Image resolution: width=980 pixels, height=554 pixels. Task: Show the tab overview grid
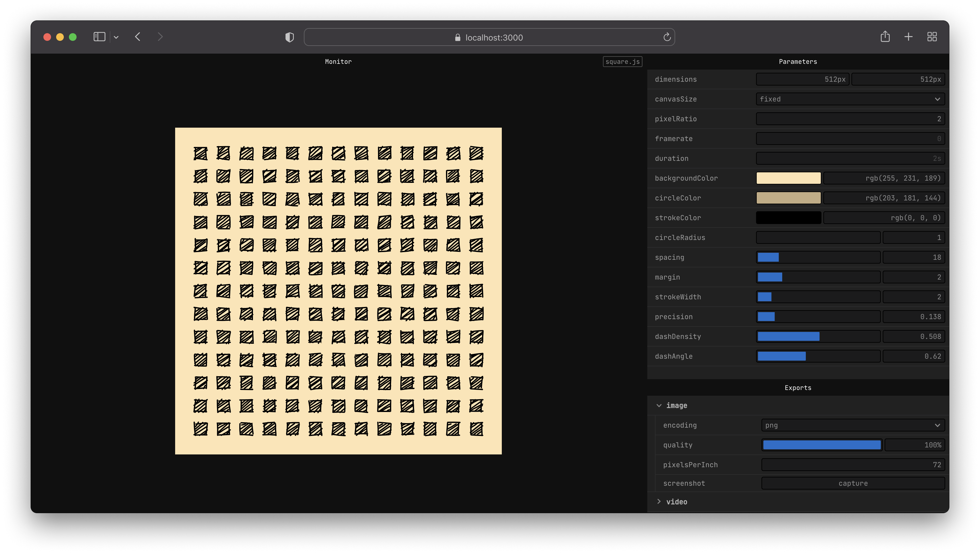932,36
